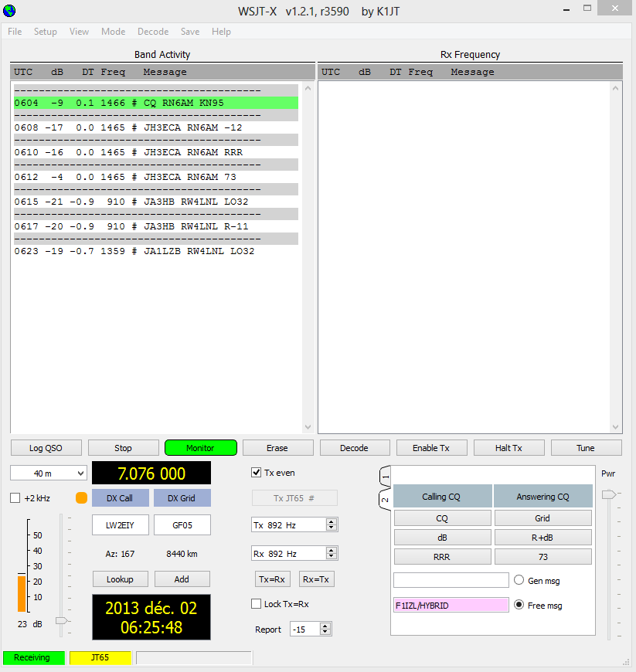
Task: Open the View menu
Action: tap(80, 32)
